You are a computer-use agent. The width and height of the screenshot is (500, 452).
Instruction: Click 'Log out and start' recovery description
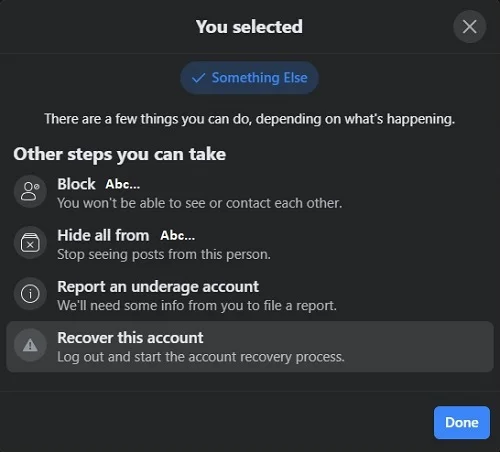(201, 357)
